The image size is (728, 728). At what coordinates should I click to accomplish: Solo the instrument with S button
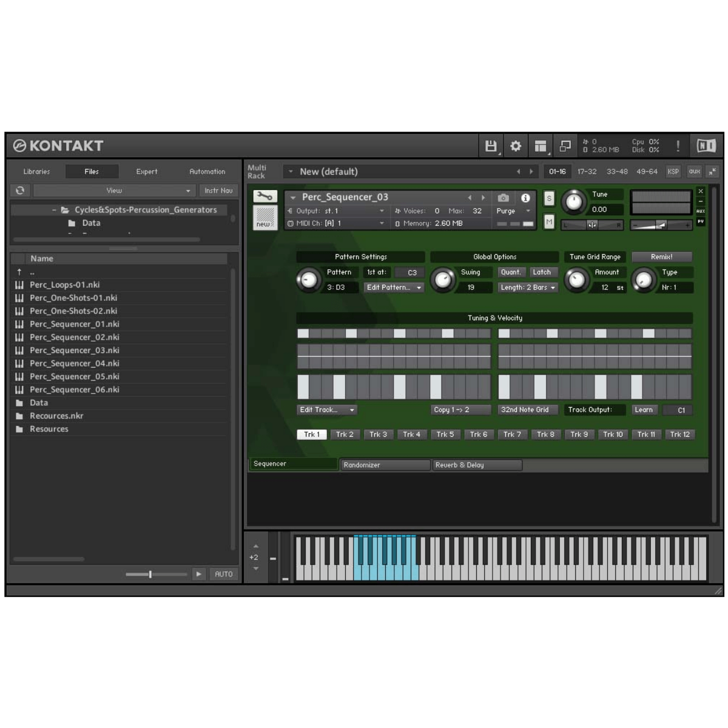coord(549,198)
